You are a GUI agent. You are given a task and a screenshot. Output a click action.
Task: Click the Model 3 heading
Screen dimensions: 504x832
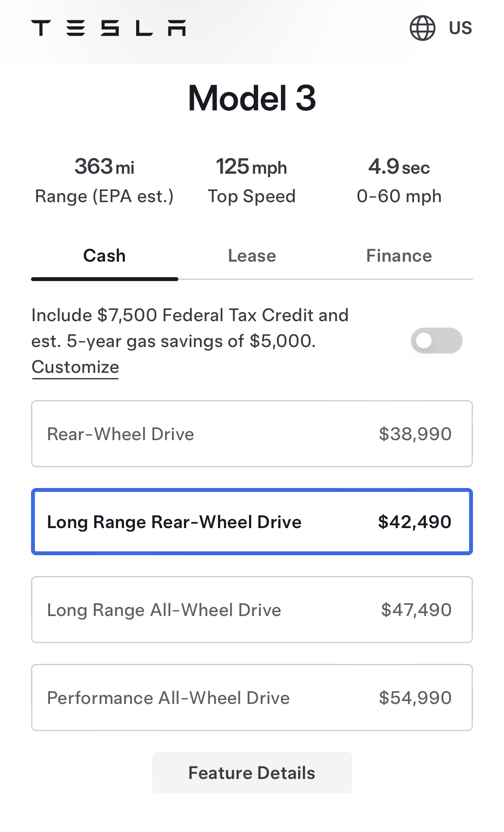[x=252, y=98]
